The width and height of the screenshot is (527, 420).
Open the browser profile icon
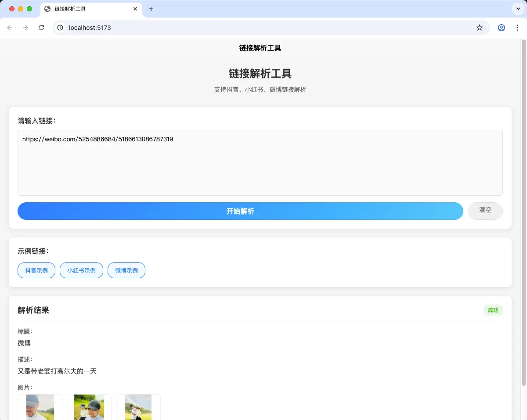pos(502,28)
